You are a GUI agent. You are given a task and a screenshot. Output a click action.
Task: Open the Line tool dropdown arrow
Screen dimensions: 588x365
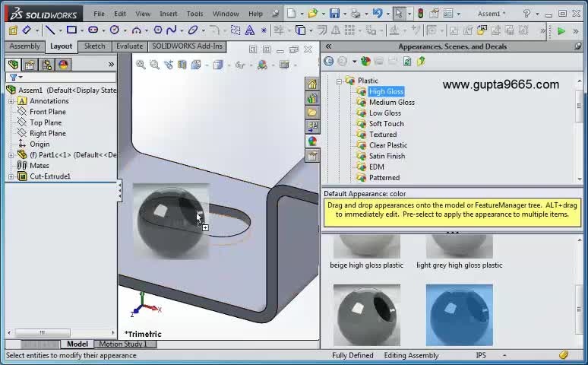coord(60,30)
